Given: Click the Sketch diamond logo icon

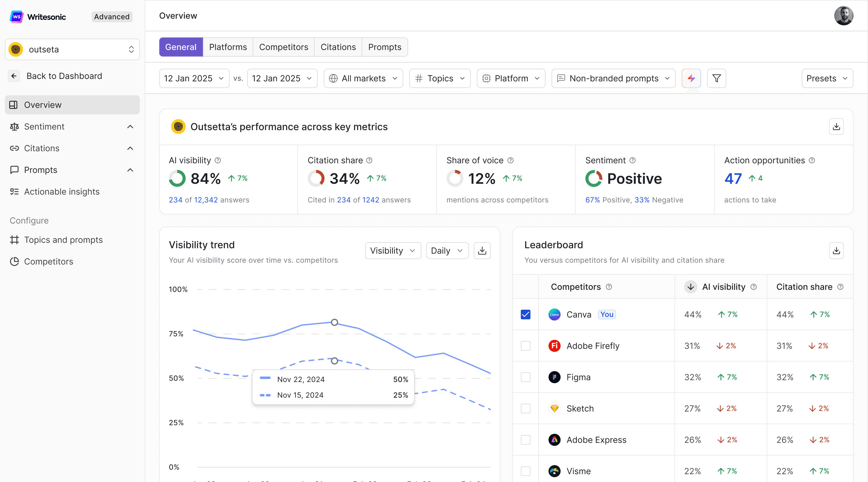Looking at the screenshot, I should click(x=554, y=408).
